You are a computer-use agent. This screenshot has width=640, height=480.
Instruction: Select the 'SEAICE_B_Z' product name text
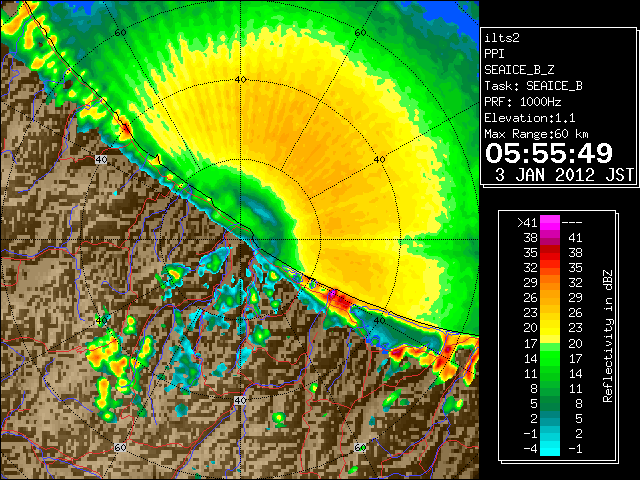click(x=519, y=70)
